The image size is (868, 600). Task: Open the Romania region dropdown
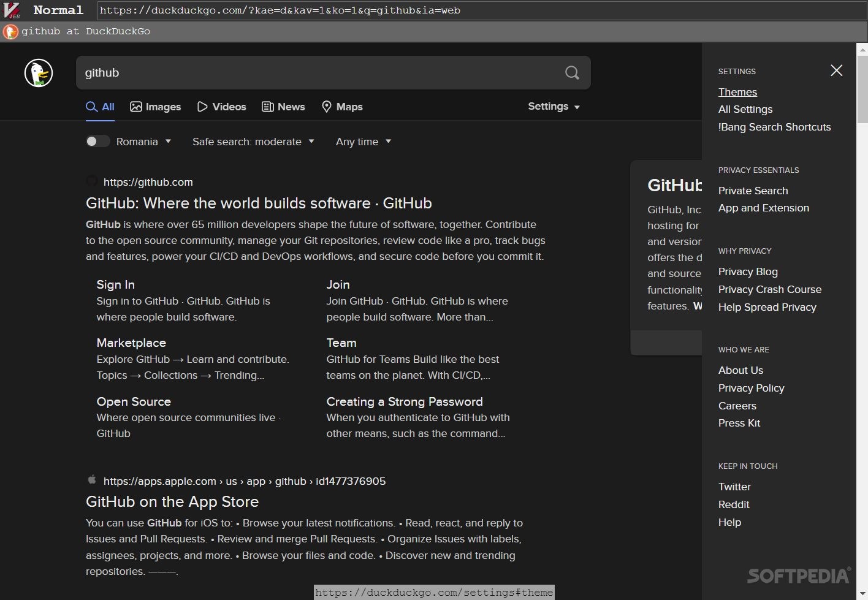(144, 142)
